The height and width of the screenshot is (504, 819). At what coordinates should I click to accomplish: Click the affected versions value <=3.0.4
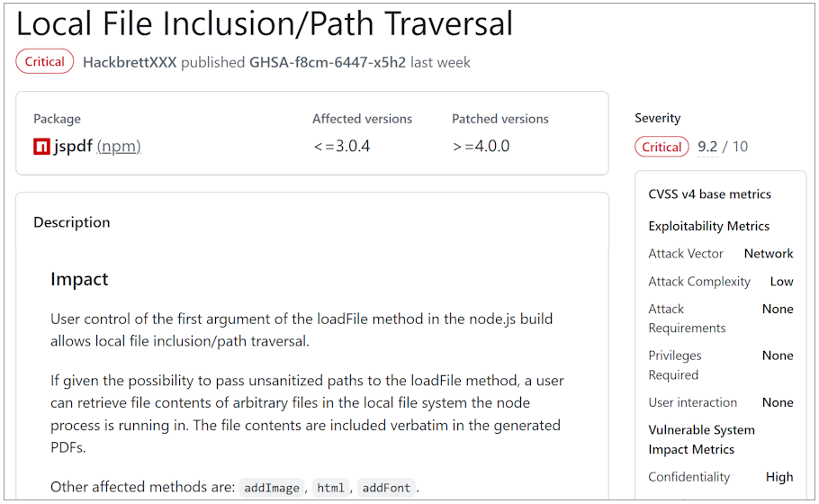point(342,147)
